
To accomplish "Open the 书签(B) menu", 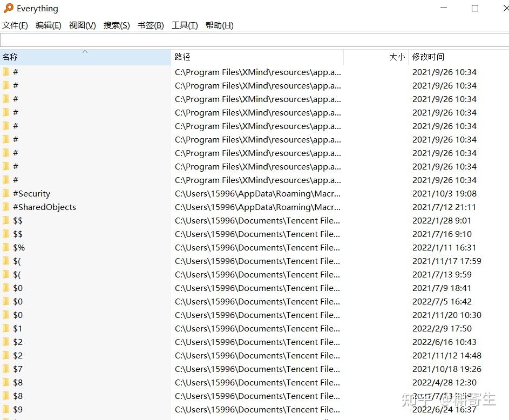I will (x=151, y=25).
